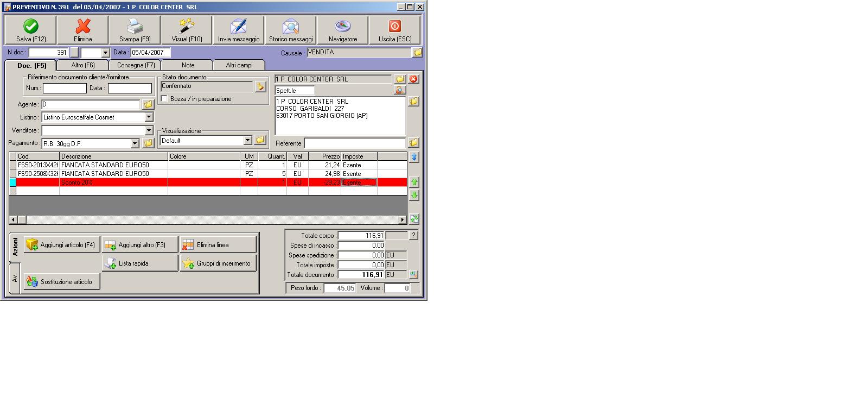
Task: Click the small button right of N.doc field
Action: pos(75,53)
